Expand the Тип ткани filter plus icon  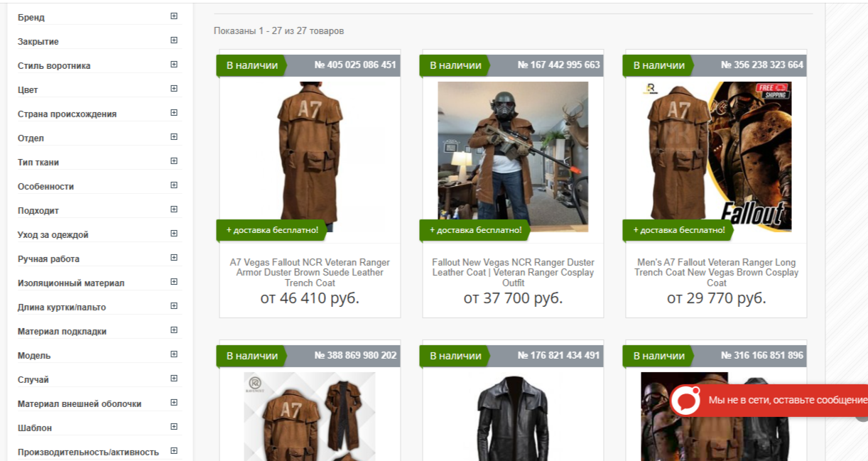[x=174, y=161]
